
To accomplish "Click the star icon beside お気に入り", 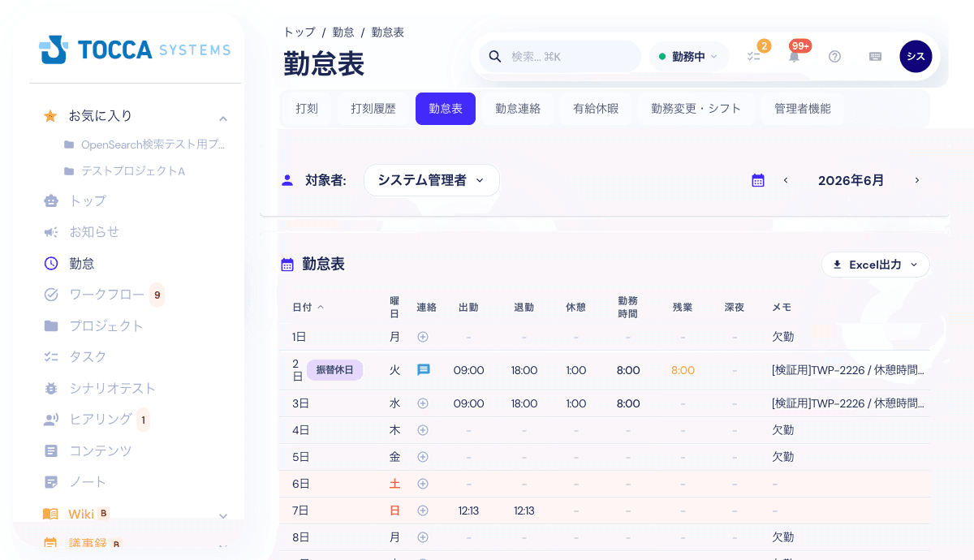I will [x=50, y=116].
